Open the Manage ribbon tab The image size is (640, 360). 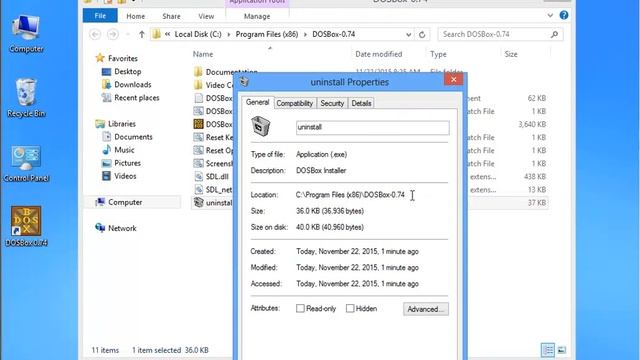click(257, 16)
